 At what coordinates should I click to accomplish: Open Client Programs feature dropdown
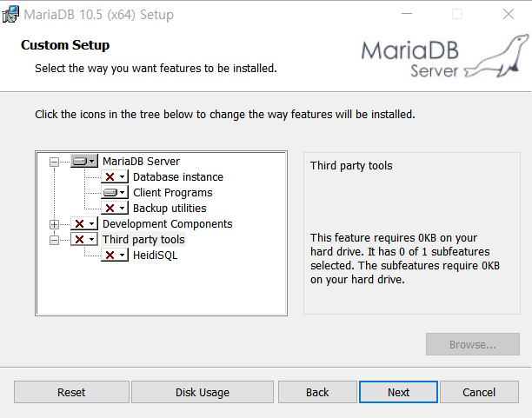pos(115,192)
